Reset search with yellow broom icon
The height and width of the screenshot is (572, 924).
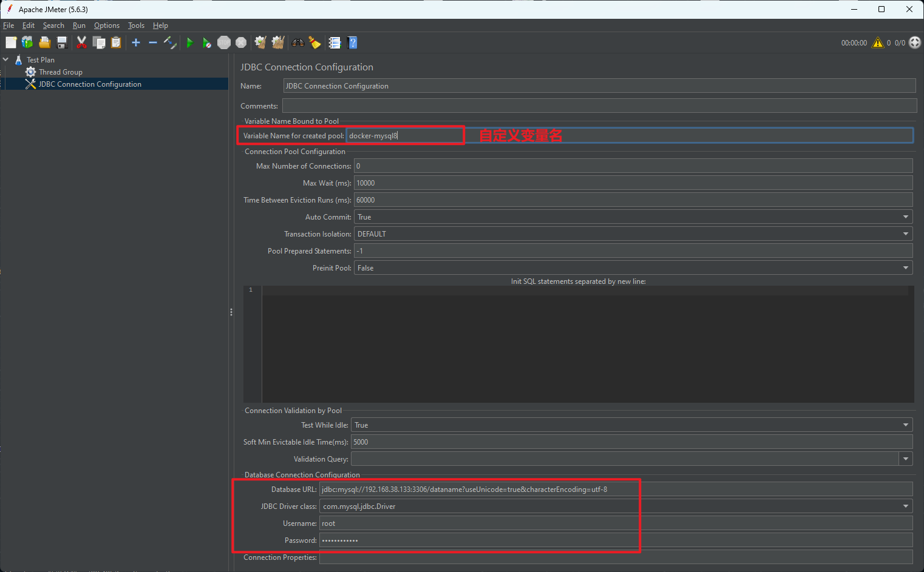(x=314, y=42)
